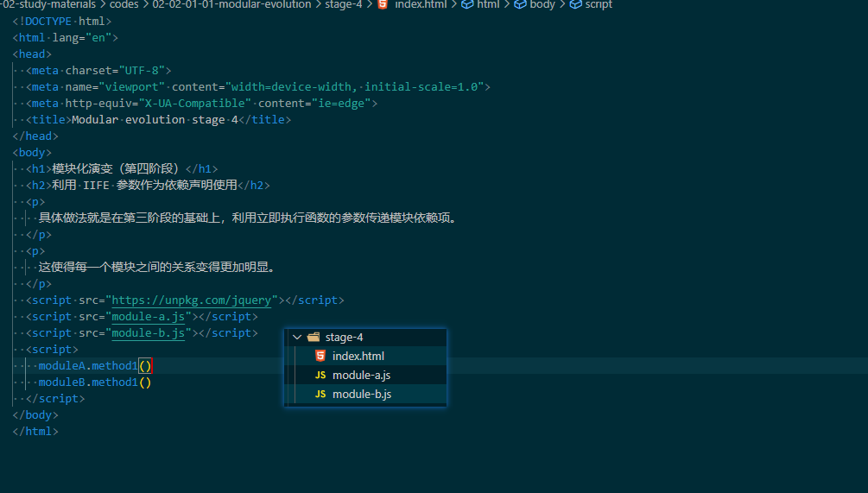
Task: Open the stage-4 breadcrumb segment
Action: click(x=343, y=4)
